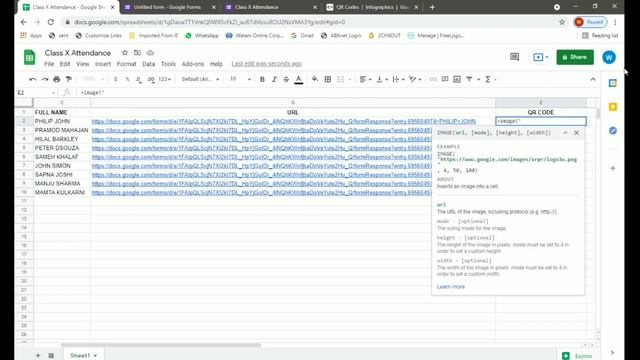This screenshot has height=360, width=640.
Task: Open the Edit menu
Action: [x=65, y=64]
